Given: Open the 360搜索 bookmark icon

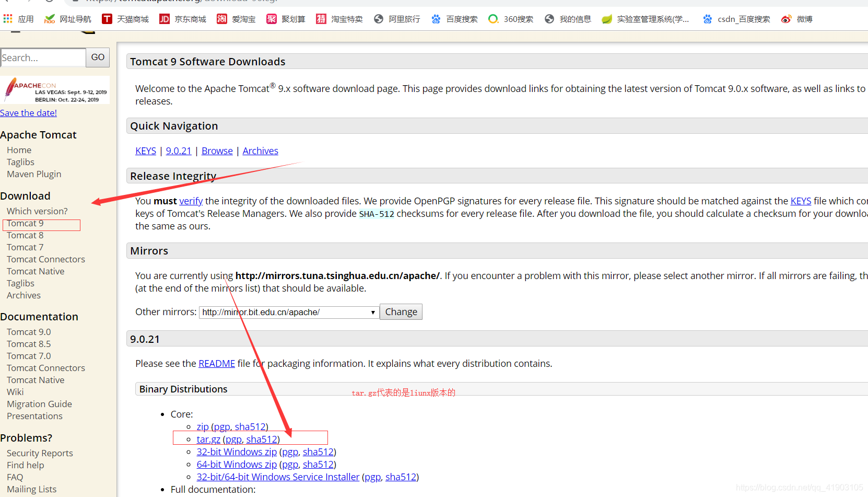Looking at the screenshot, I should (493, 19).
